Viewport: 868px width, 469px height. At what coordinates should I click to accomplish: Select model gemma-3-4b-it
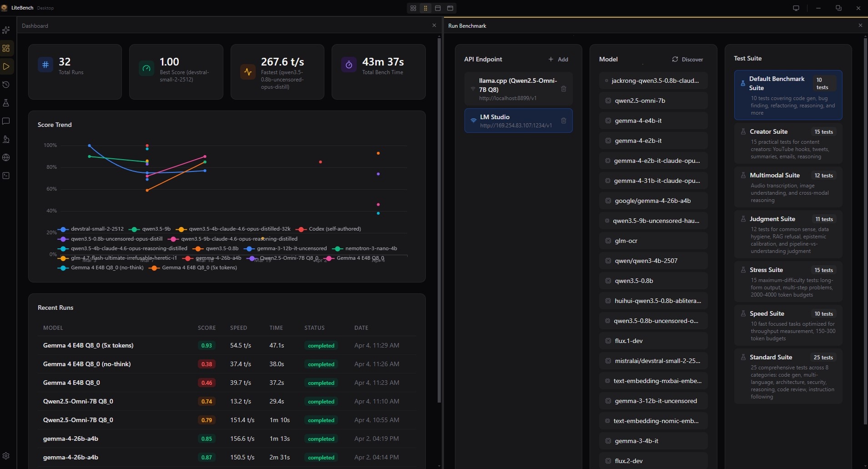point(653,441)
